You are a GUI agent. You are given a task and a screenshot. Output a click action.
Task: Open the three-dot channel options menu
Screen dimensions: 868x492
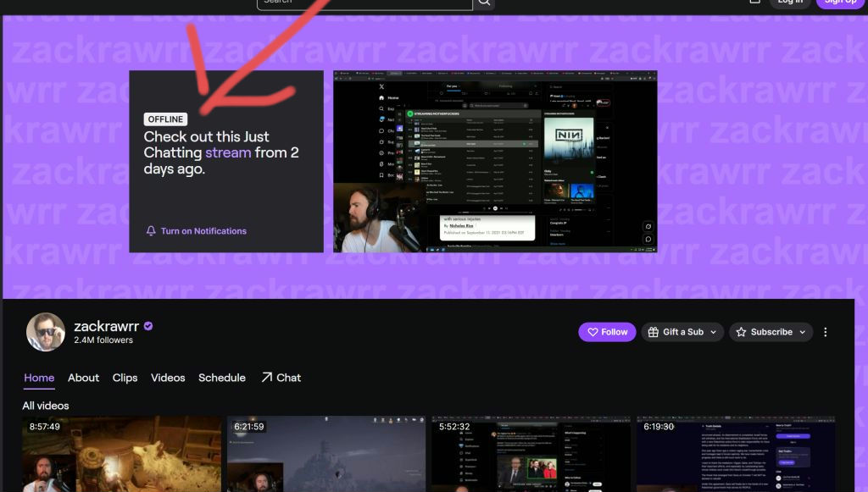[x=826, y=332]
